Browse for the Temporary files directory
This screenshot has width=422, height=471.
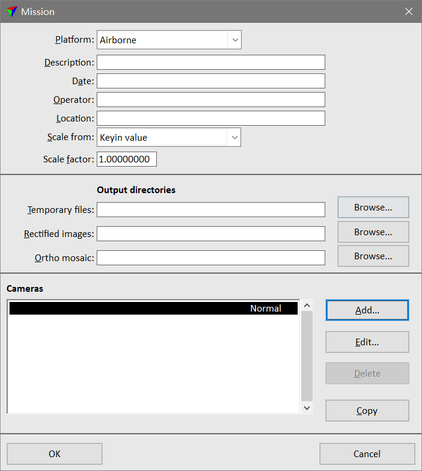[373, 207]
